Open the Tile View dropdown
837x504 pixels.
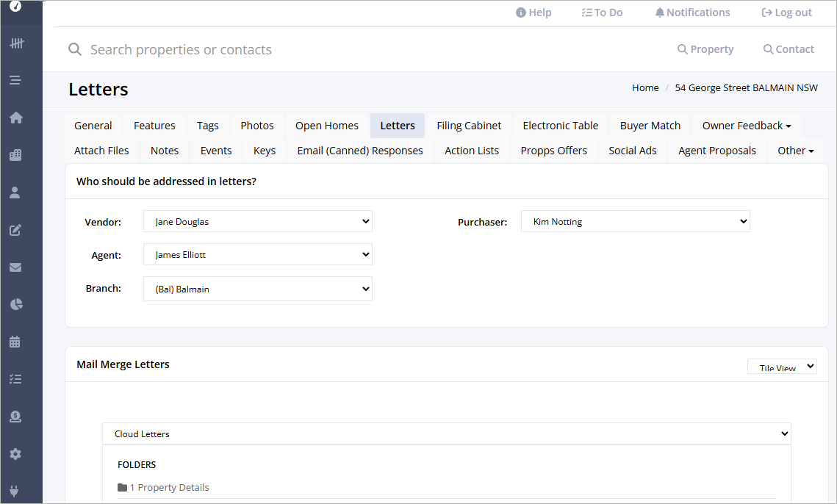point(781,367)
